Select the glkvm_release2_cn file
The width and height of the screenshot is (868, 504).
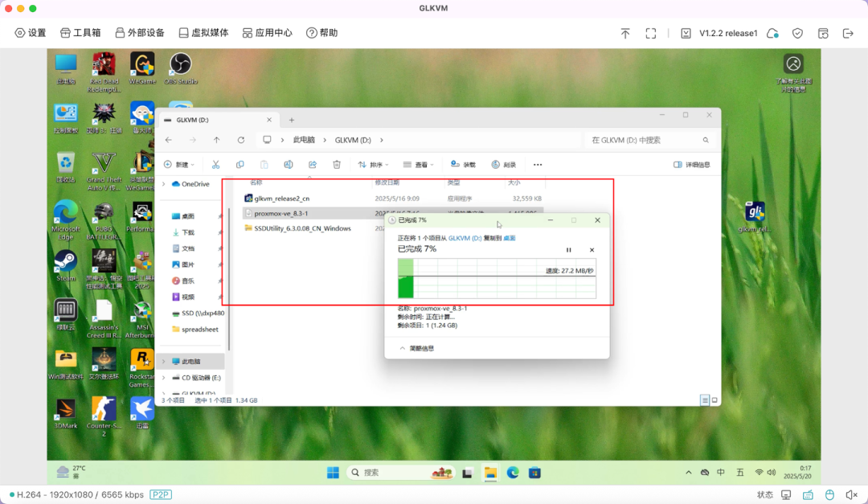(282, 198)
